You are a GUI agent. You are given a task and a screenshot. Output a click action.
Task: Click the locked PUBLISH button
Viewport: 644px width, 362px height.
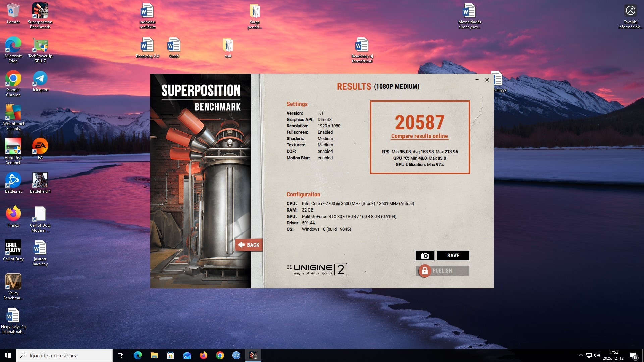(442, 271)
